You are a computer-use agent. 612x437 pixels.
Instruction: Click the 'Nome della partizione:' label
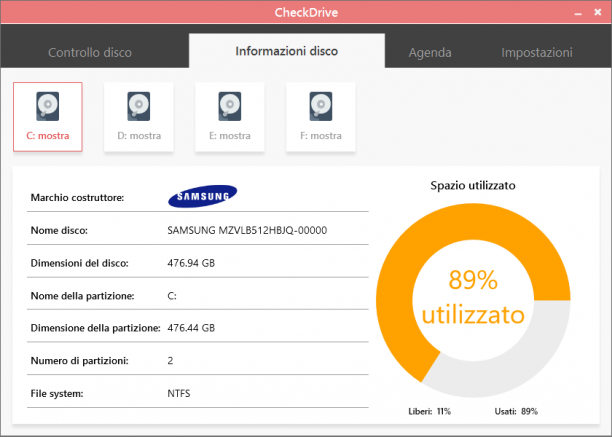pyautogui.click(x=82, y=296)
